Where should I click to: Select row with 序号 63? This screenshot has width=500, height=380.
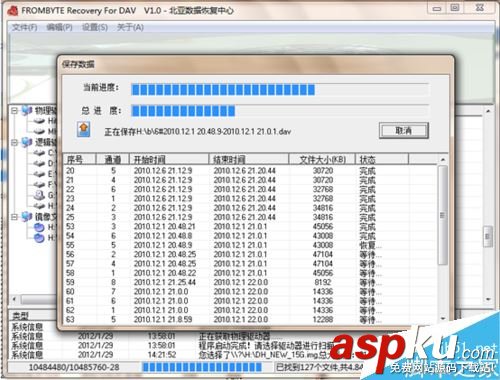point(250,319)
